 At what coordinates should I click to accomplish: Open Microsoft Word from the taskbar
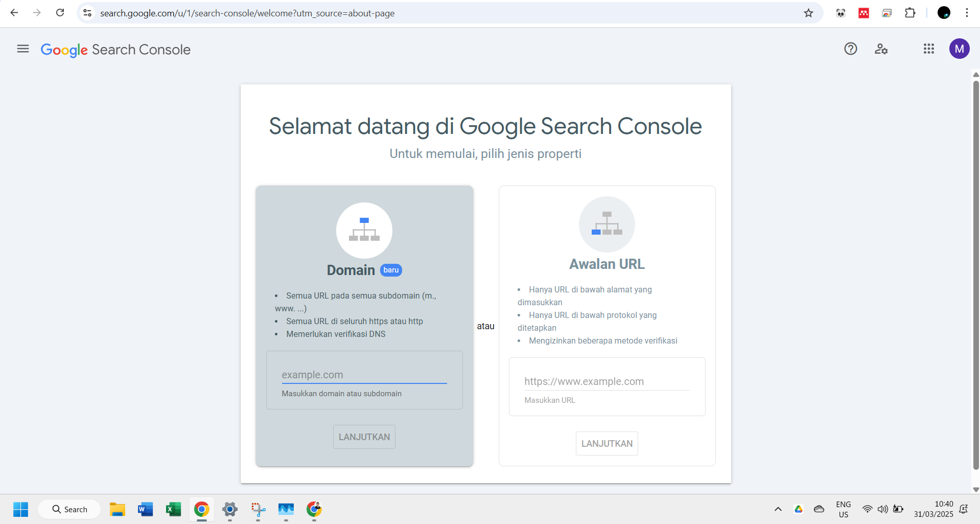pyautogui.click(x=146, y=509)
